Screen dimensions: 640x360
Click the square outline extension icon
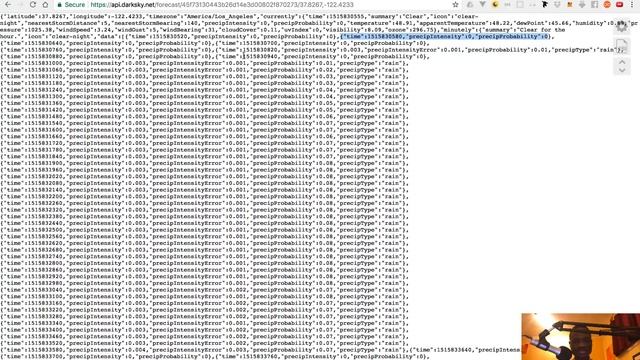pos(520,4)
